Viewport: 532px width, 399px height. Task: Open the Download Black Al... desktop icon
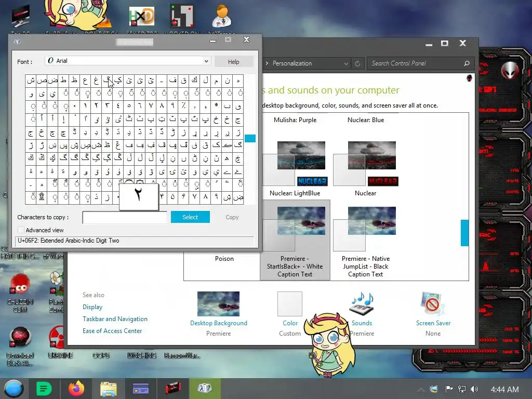(20, 338)
